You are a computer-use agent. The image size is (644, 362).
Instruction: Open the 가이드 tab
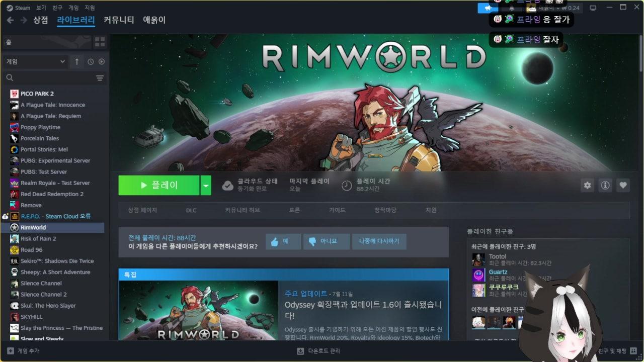pyautogui.click(x=337, y=210)
